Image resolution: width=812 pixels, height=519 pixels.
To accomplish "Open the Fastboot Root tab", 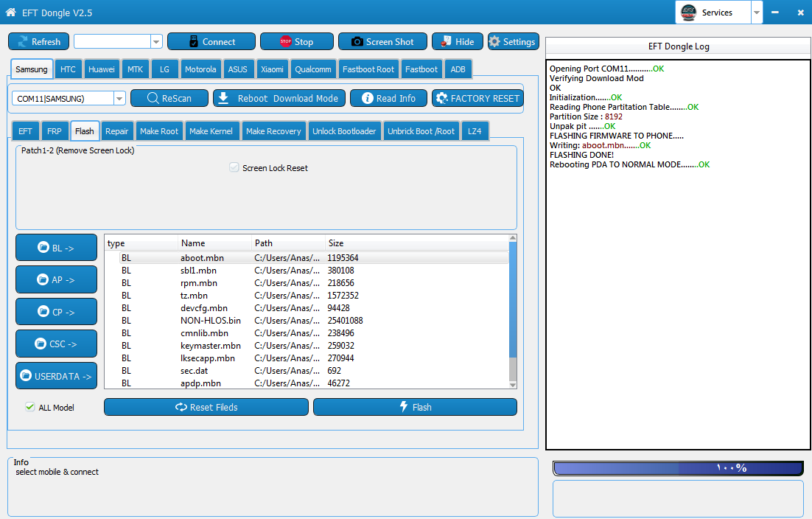I will tap(368, 69).
